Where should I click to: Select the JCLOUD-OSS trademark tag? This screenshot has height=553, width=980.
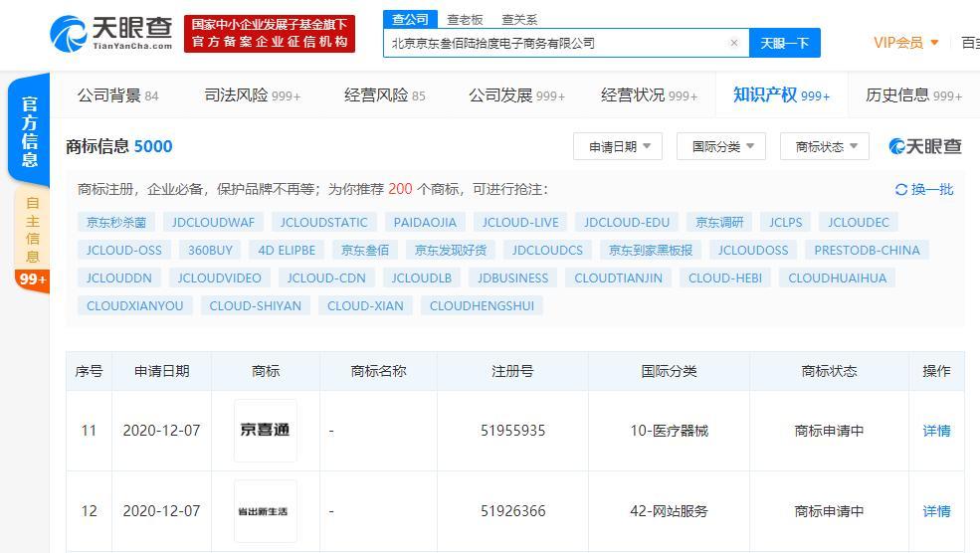(123, 250)
